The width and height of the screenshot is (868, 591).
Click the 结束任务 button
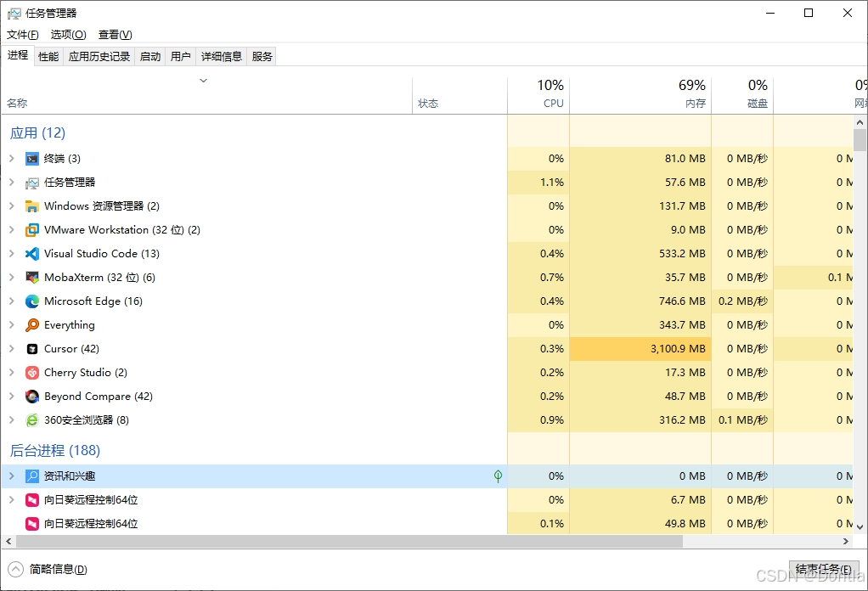click(x=824, y=570)
